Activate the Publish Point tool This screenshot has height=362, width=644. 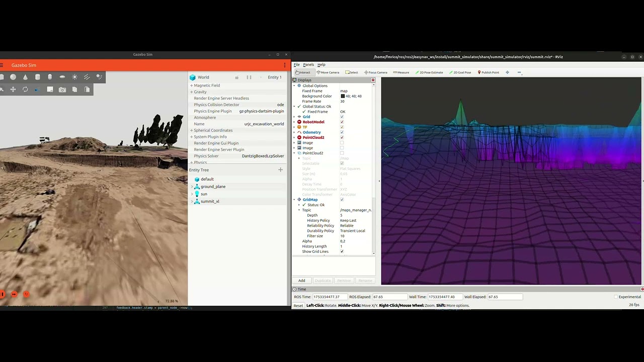[489, 72]
